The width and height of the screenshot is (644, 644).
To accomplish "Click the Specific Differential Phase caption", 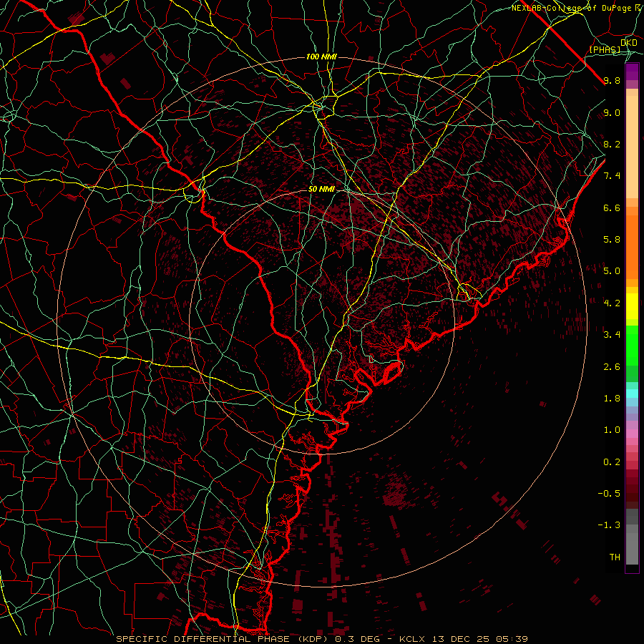I will [x=321, y=639].
